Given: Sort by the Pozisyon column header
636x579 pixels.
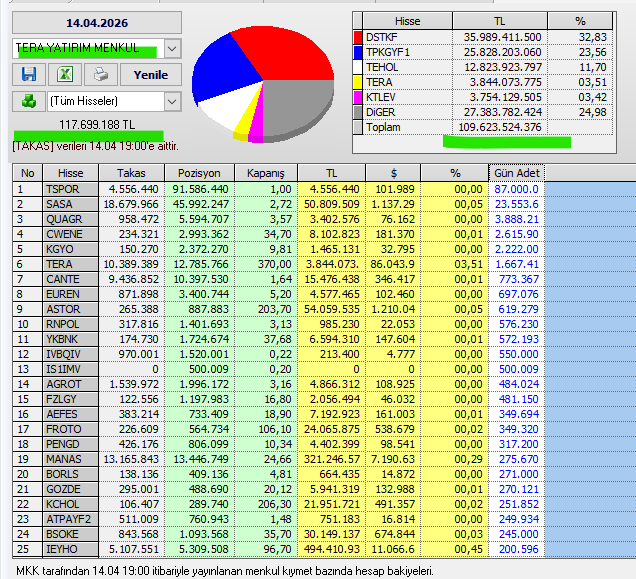Looking at the screenshot, I should tap(199, 173).
